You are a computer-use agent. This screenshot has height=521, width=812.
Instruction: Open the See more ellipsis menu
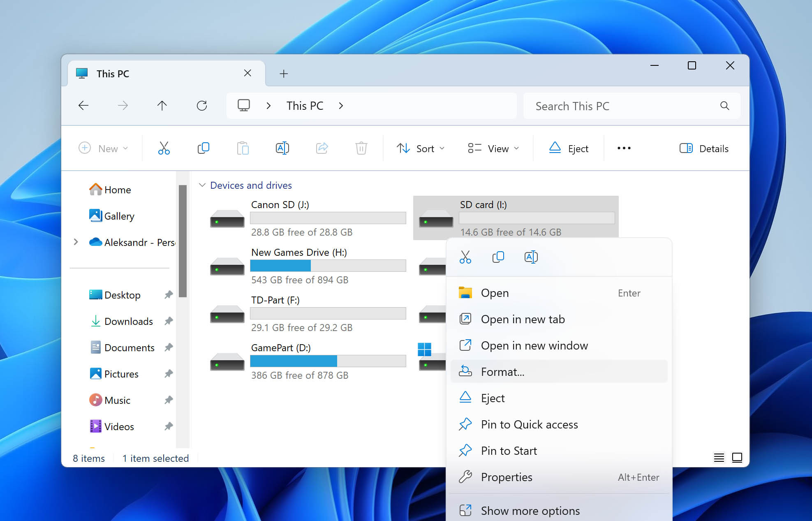[x=624, y=148]
